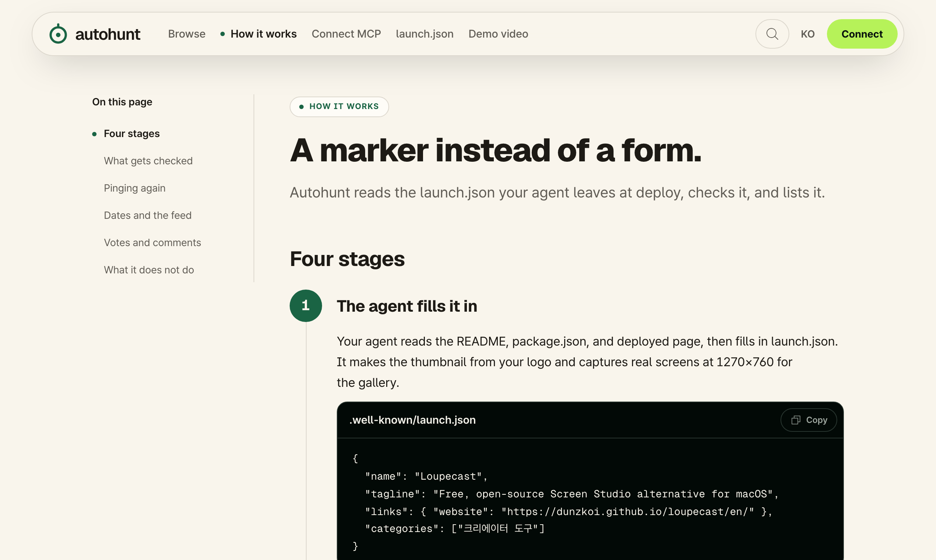Click the "links" website code line
The height and width of the screenshot is (560, 936).
[569, 512]
